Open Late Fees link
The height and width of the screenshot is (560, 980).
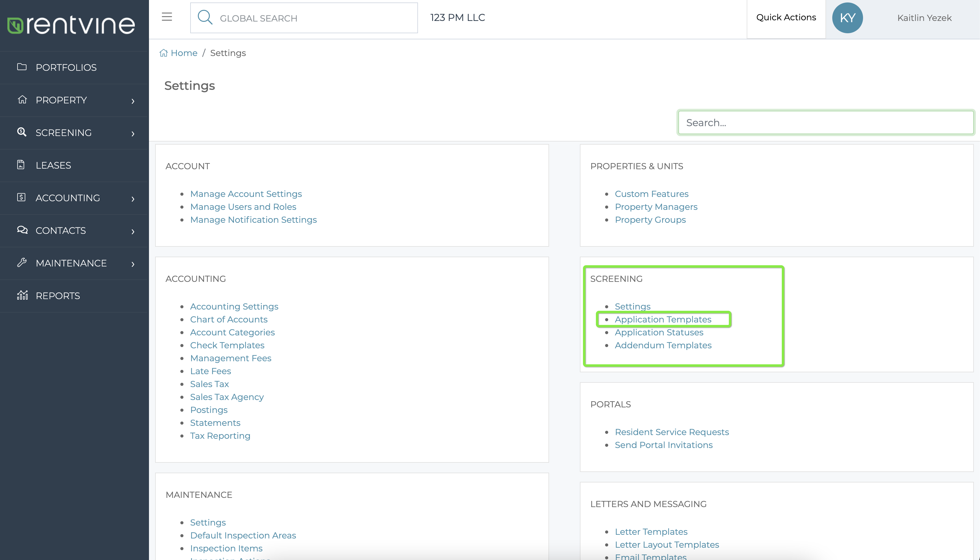point(211,371)
